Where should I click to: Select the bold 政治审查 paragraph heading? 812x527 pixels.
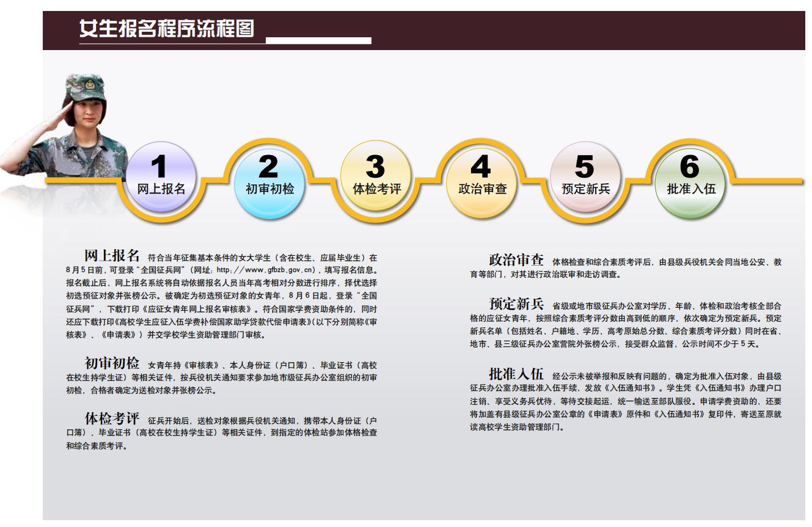pos(516,260)
